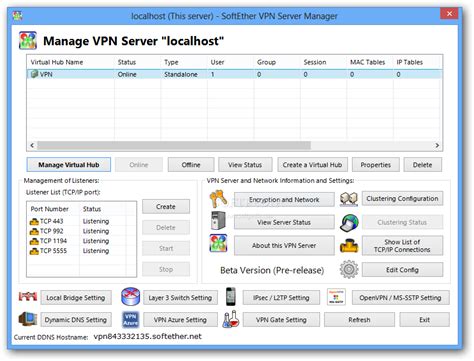
Task: Click the SoftEther app icon in title bar
Action: click(17, 16)
